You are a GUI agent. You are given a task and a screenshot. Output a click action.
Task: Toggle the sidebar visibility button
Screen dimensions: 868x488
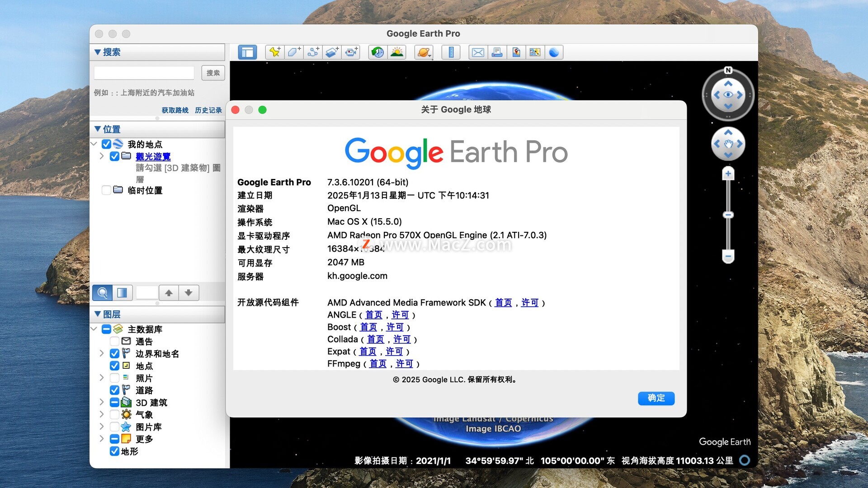pos(247,52)
